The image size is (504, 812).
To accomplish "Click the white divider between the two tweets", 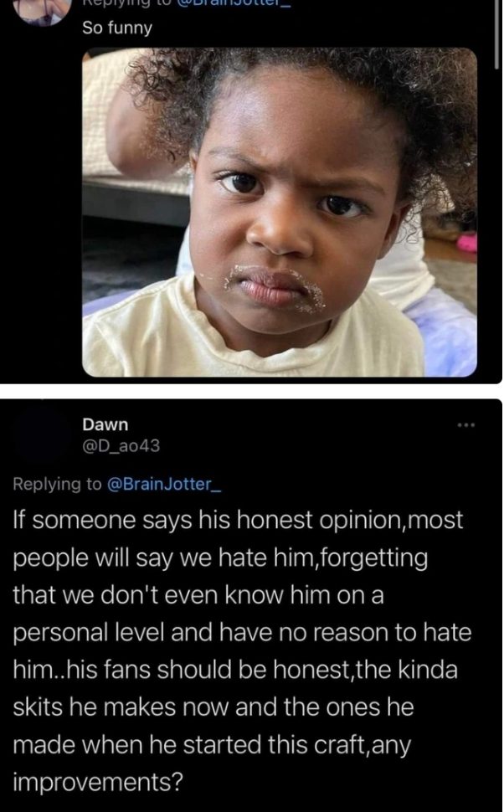I will pyautogui.click(x=252, y=392).
